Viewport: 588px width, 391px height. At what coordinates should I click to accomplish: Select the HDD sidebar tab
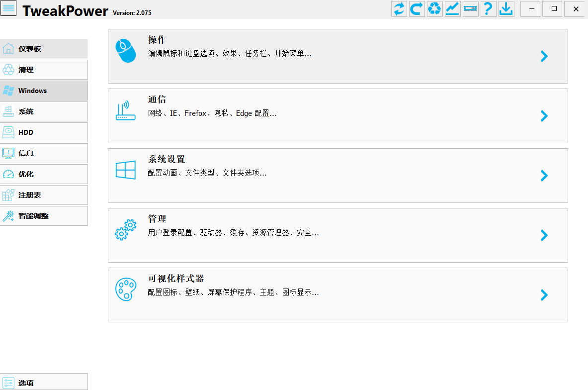pos(44,132)
